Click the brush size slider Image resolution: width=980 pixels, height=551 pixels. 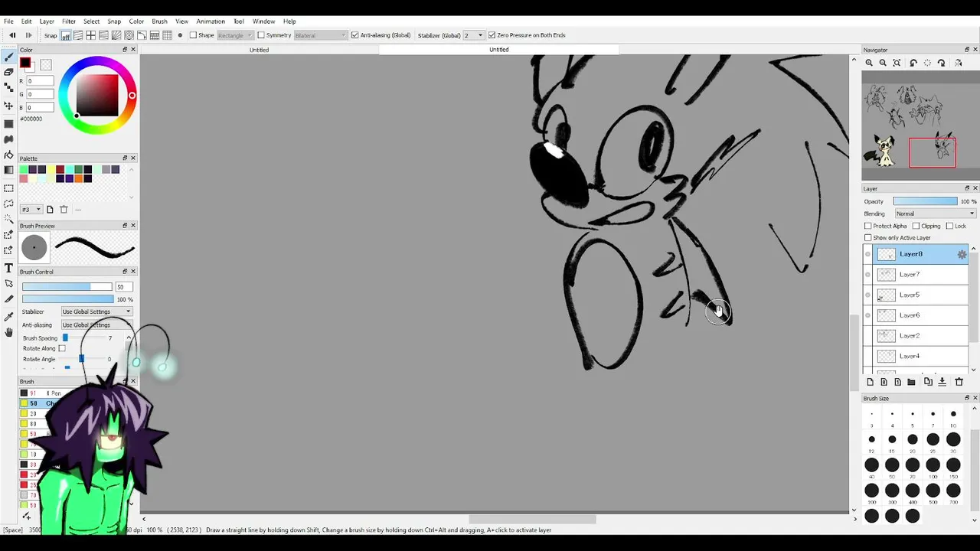pyautogui.click(x=67, y=286)
